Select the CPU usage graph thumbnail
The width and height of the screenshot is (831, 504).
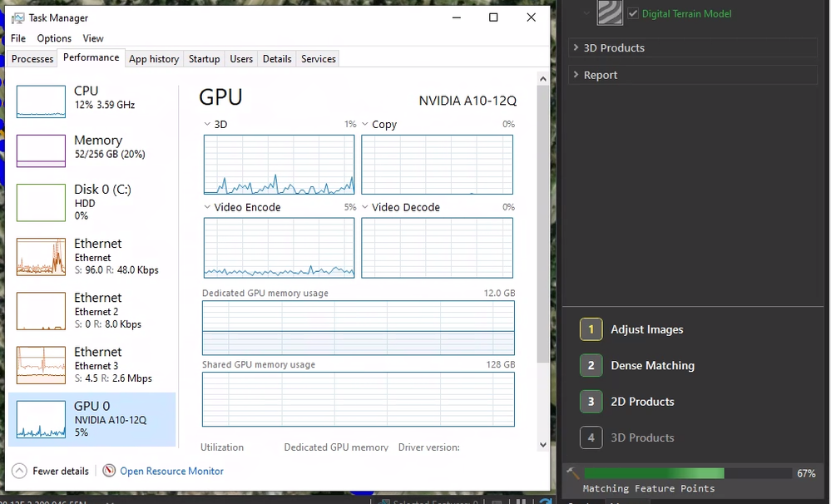[41, 101]
